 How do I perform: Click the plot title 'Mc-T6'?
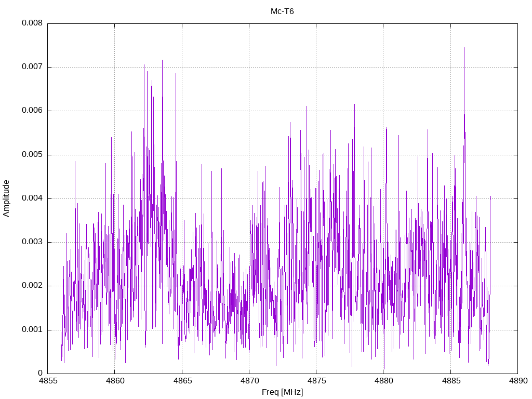(x=282, y=11)
